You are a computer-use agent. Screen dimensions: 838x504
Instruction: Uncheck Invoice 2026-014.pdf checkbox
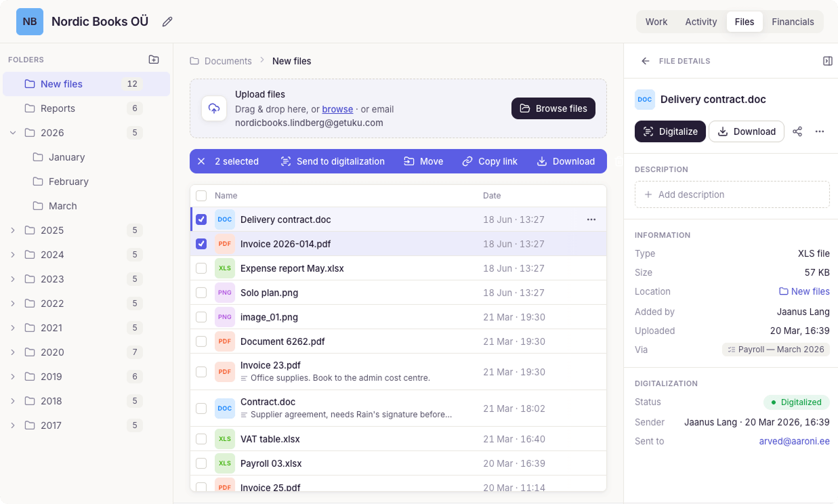201,244
